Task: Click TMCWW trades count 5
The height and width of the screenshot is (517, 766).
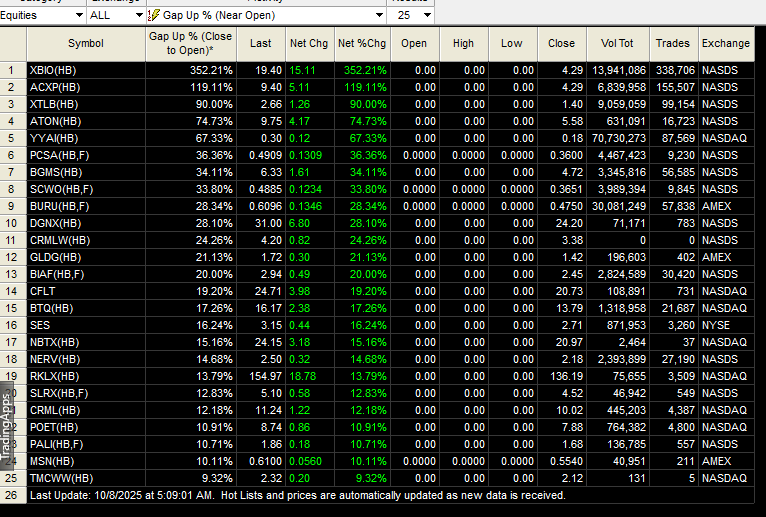Action: click(692, 478)
